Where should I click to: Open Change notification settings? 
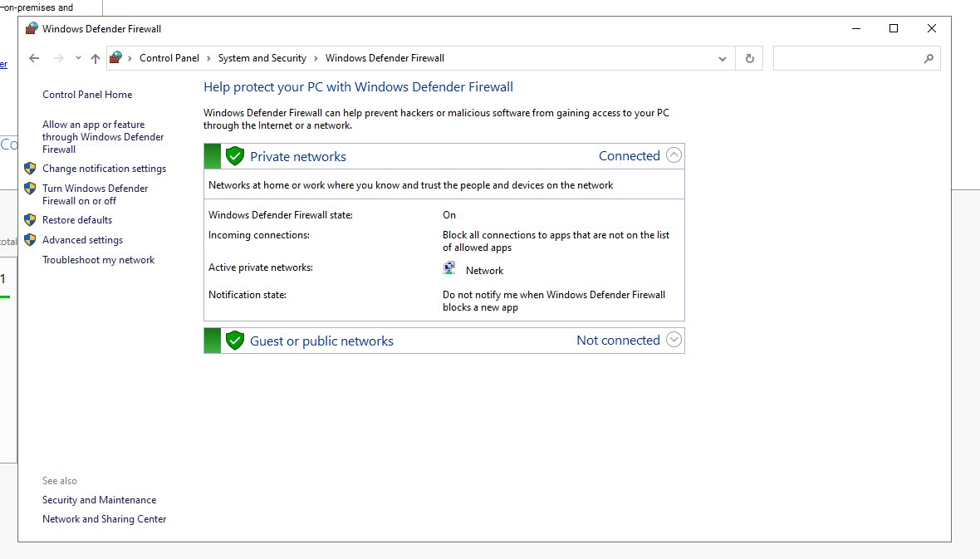105,169
